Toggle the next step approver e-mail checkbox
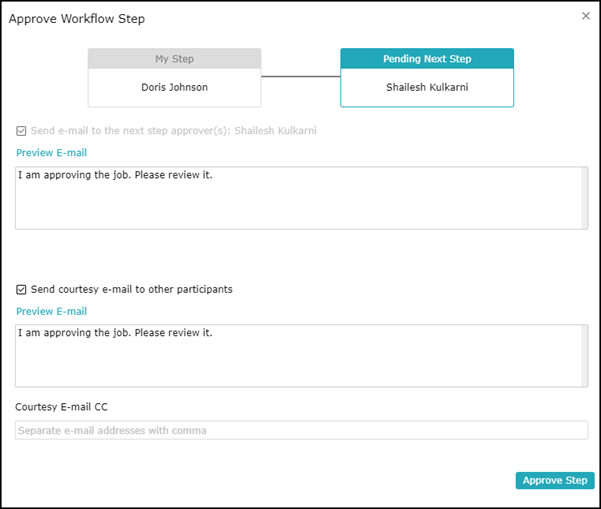The image size is (601, 509). [x=22, y=131]
